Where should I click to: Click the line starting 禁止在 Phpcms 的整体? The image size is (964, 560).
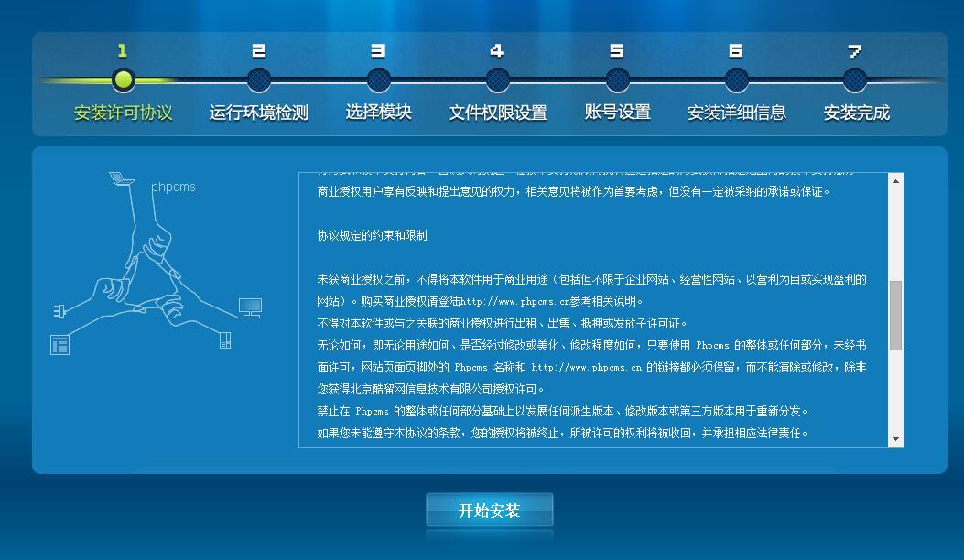(562, 411)
